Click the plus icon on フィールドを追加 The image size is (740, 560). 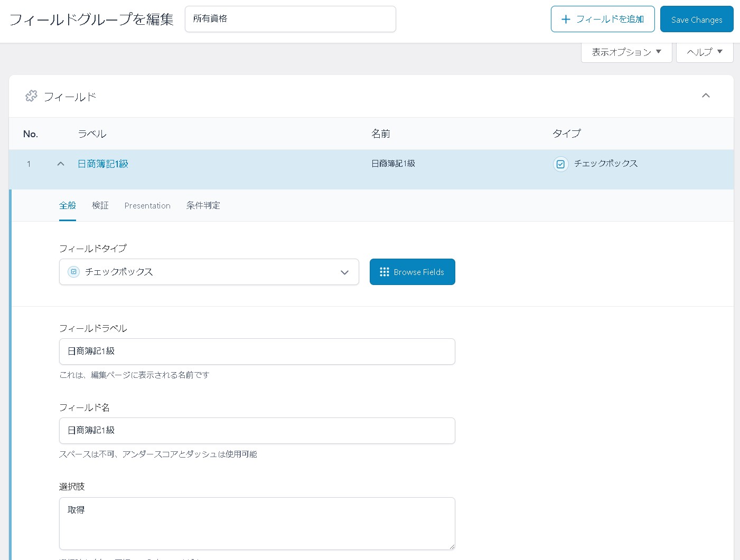point(566,19)
